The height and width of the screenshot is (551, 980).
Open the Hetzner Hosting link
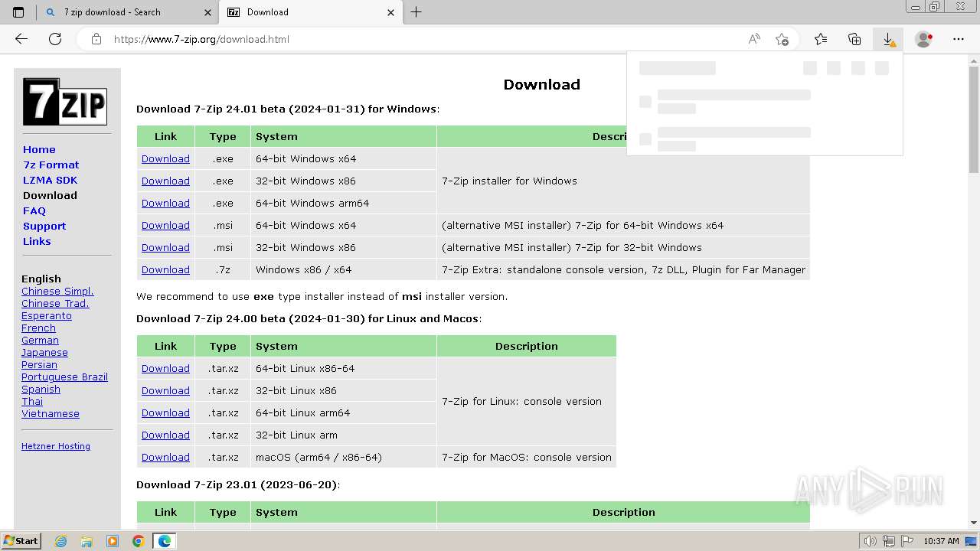pos(56,446)
